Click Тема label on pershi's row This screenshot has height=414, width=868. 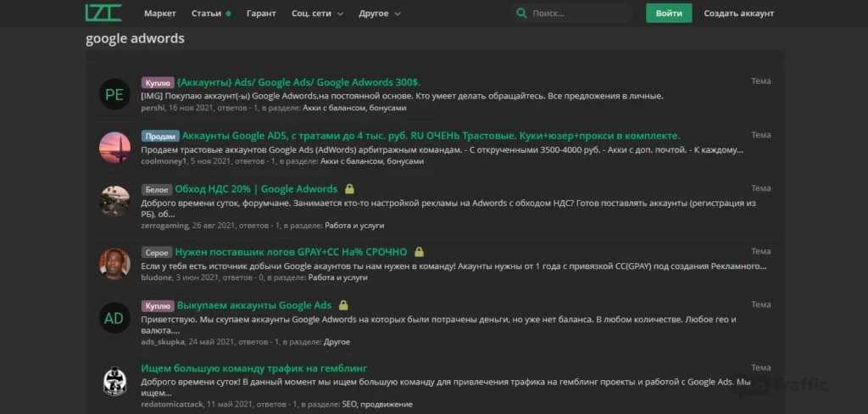760,81
